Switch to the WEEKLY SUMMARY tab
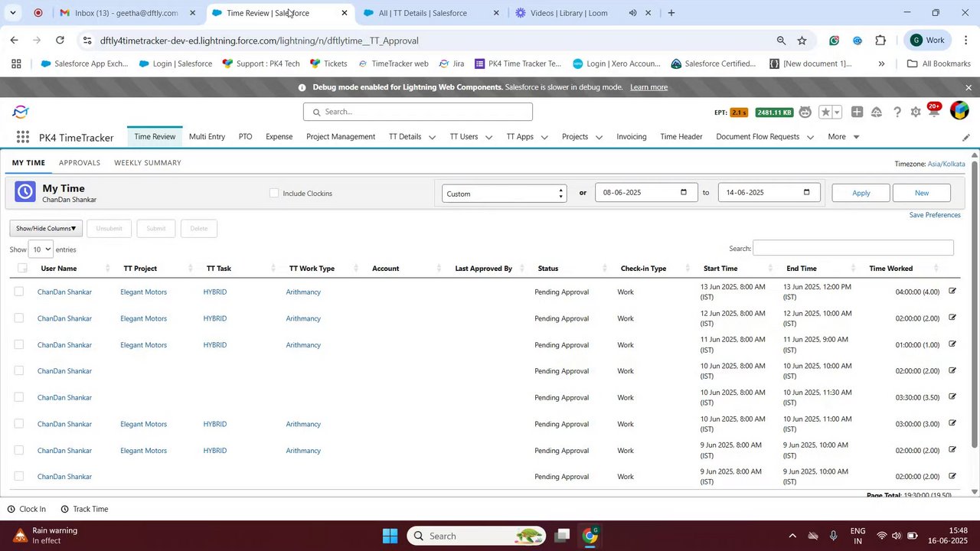This screenshot has height=551, width=980. [x=148, y=163]
